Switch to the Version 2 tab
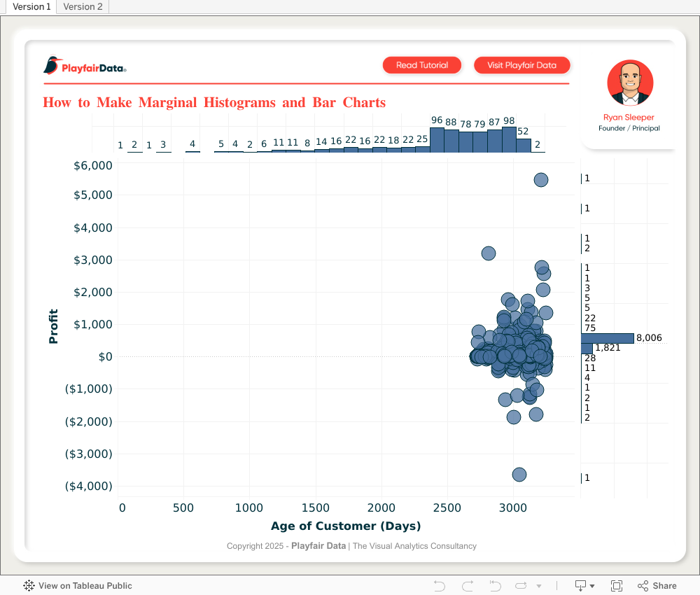 83,6
